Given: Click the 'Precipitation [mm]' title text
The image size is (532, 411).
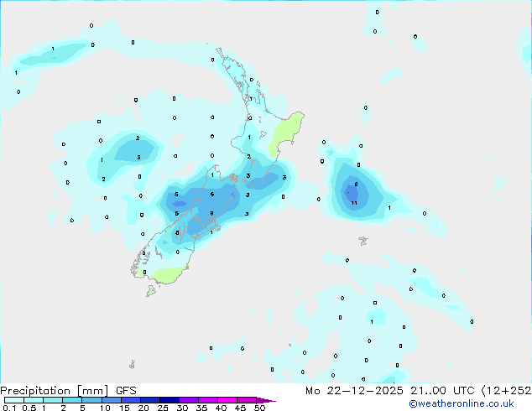Looking at the screenshot, I should coord(55,391).
